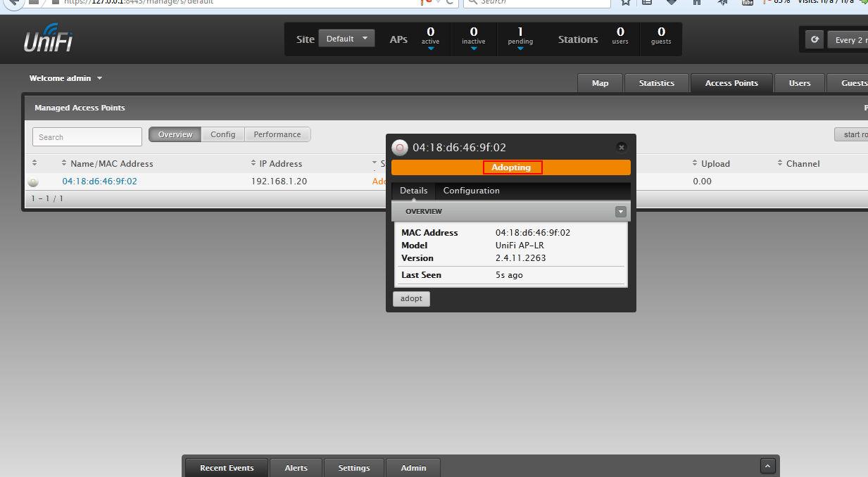
Task: Click the 192.168.1.20 IP cell
Action: [x=279, y=181]
